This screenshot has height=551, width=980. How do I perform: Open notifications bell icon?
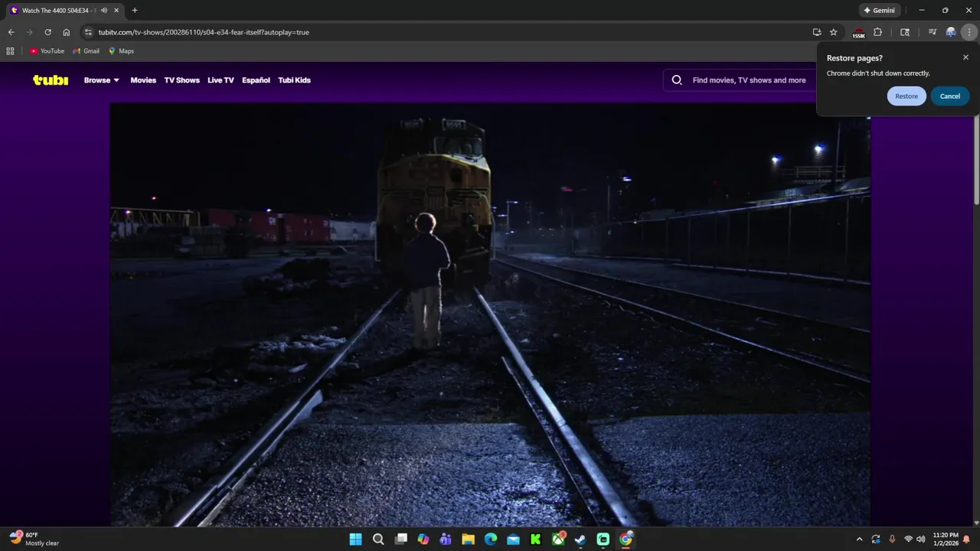[967, 539]
